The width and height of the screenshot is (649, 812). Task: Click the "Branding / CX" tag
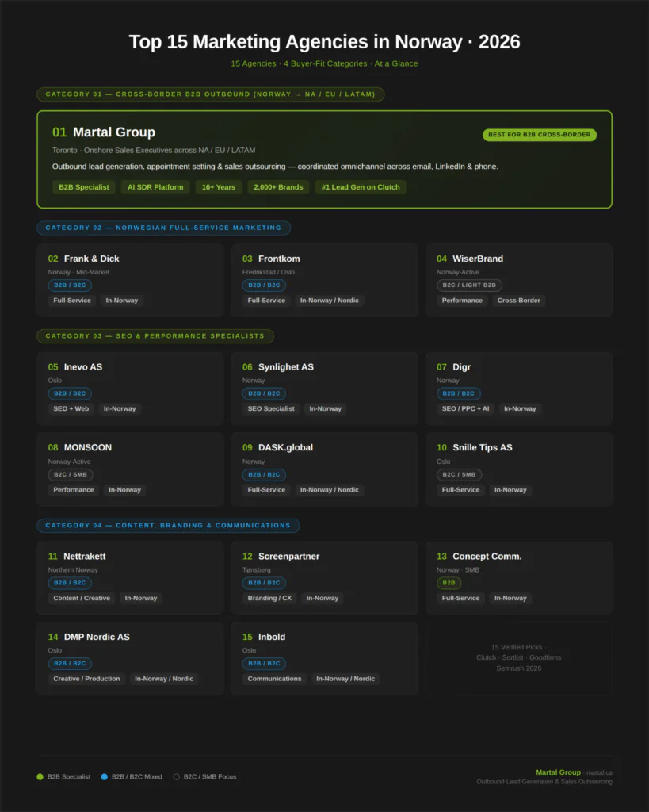click(x=269, y=598)
